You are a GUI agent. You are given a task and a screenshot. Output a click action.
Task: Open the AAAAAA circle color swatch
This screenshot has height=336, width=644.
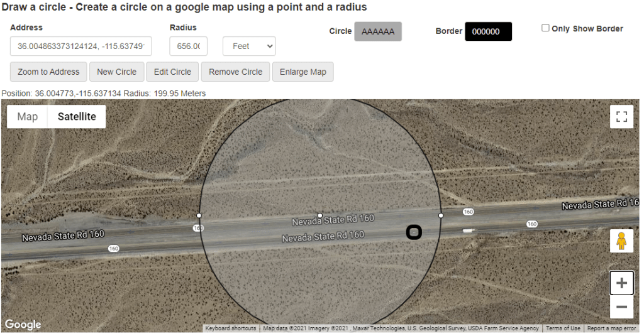pos(378,31)
